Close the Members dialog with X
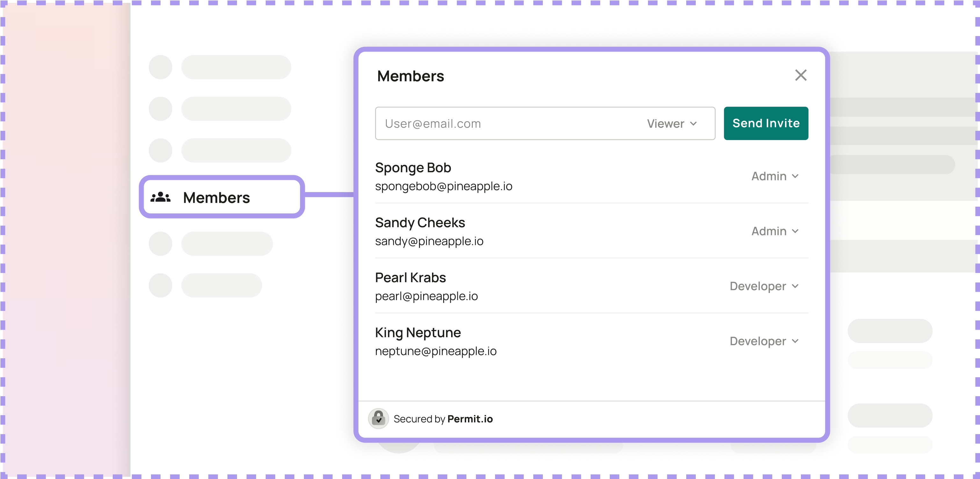Viewport: 980px width, 479px height. tap(800, 75)
